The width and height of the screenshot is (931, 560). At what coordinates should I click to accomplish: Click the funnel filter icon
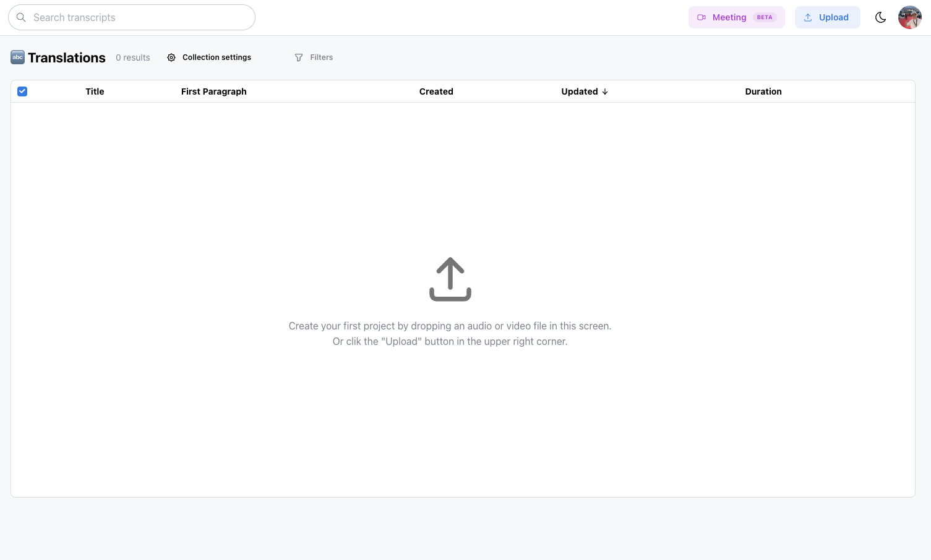pyautogui.click(x=299, y=57)
